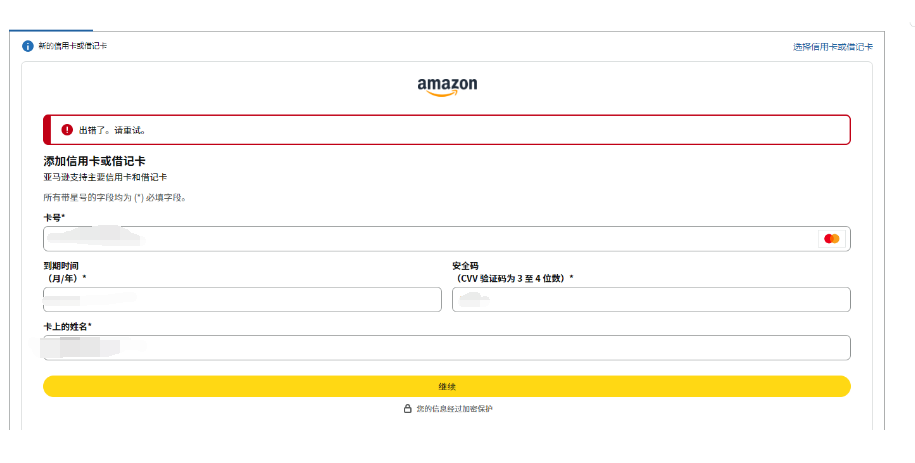This screenshot has width=915, height=463.
Task: Select the 新的信用卡或借记卡 header label
Action: [73, 46]
